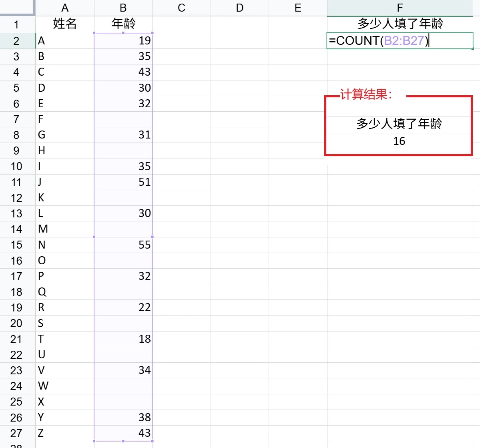
Task: Select the whole sheet via corner box
Action: click(17, 7)
